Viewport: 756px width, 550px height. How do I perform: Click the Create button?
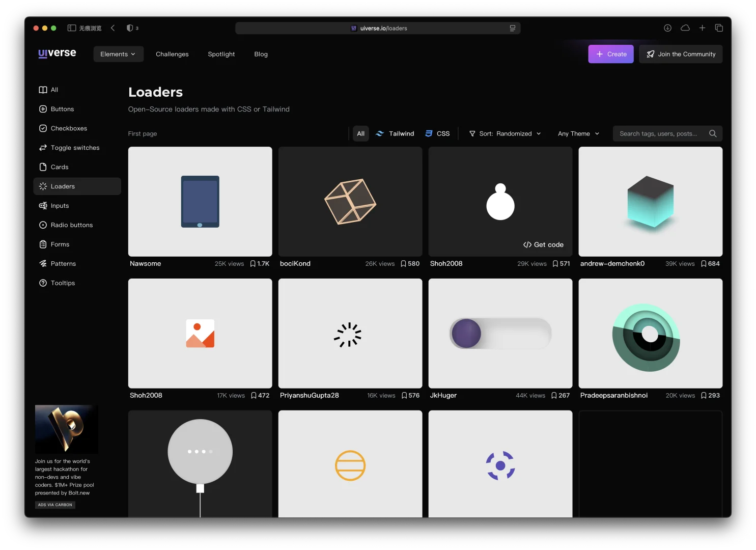click(x=611, y=54)
